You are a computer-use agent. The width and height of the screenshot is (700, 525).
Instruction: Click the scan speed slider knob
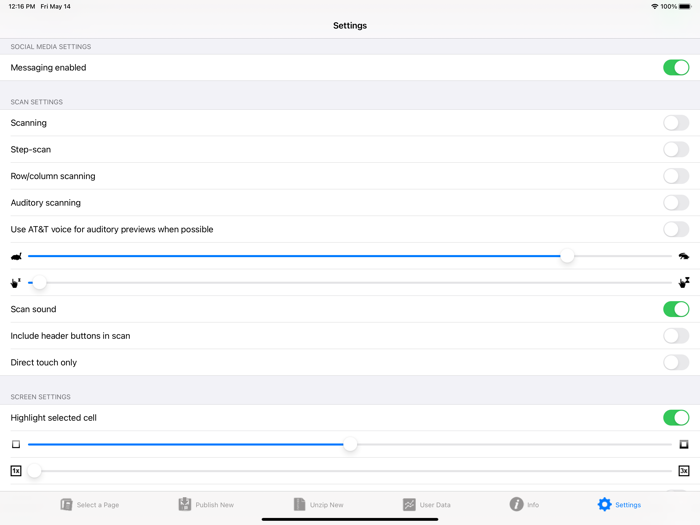[567, 256]
